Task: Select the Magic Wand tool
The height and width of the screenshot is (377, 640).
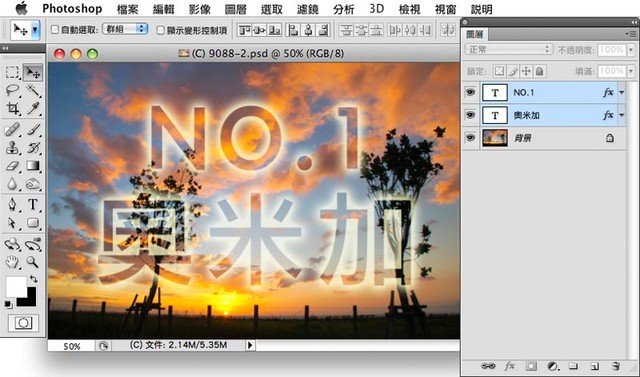Action: (x=33, y=90)
